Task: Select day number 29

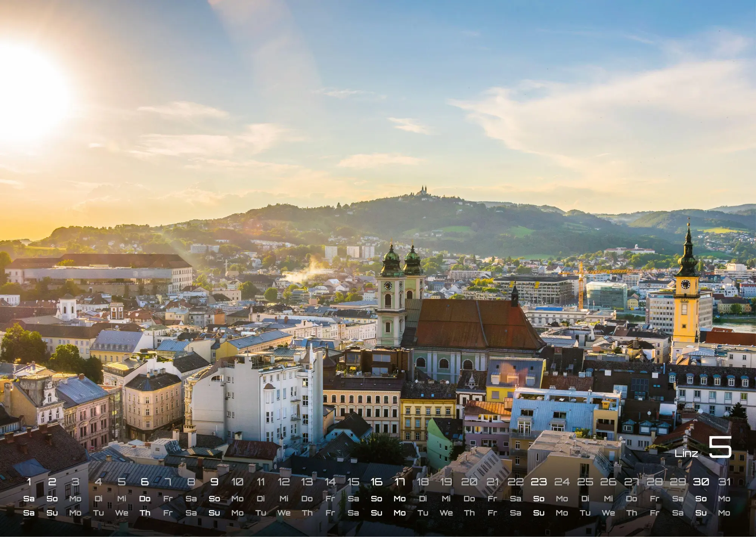Action: (x=678, y=482)
